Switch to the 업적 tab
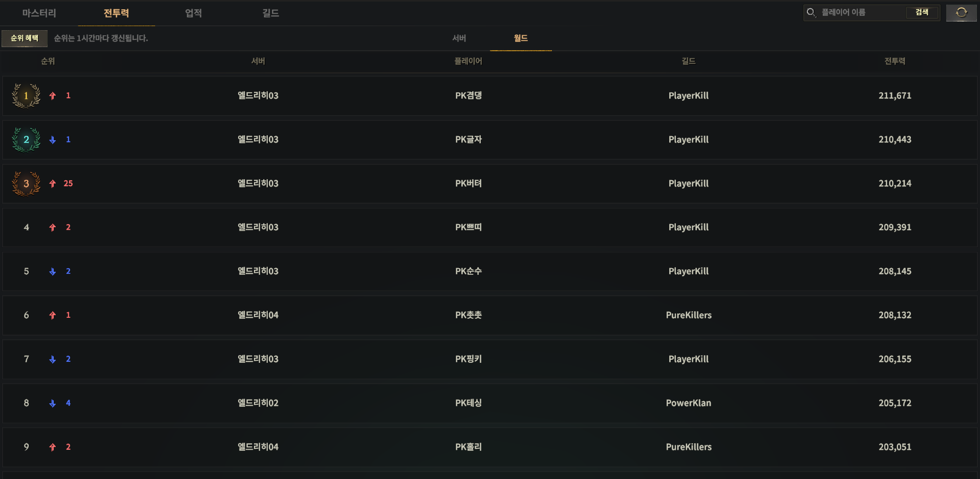Viewport: 980px width, 479px height. [x=194, y=13]
